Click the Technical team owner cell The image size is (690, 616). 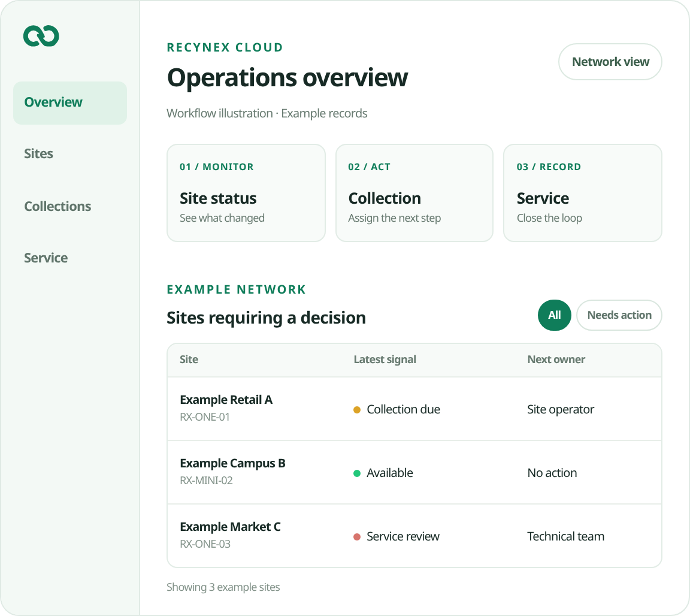(566, 536)
